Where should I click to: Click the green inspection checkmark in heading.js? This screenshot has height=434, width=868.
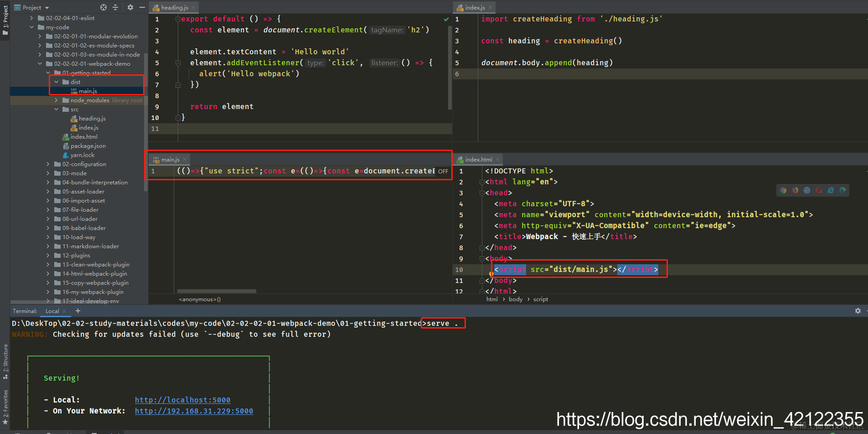(x=446, y=19)
